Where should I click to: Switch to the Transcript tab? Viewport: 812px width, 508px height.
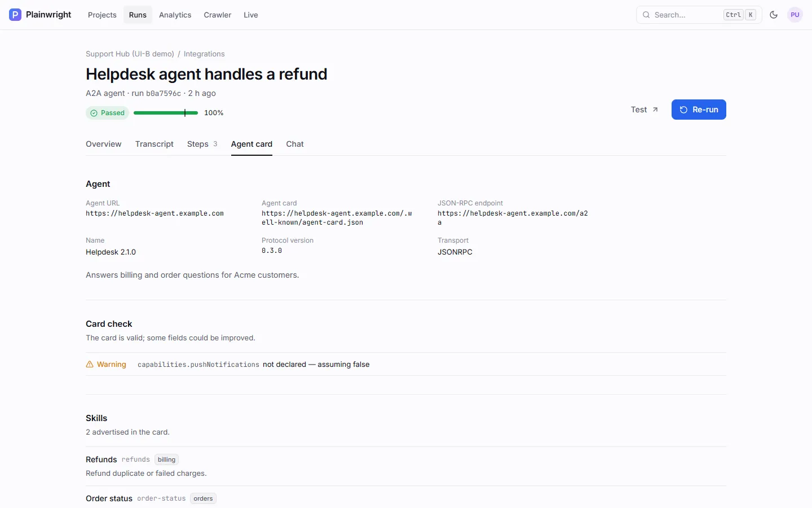[155, 144]
